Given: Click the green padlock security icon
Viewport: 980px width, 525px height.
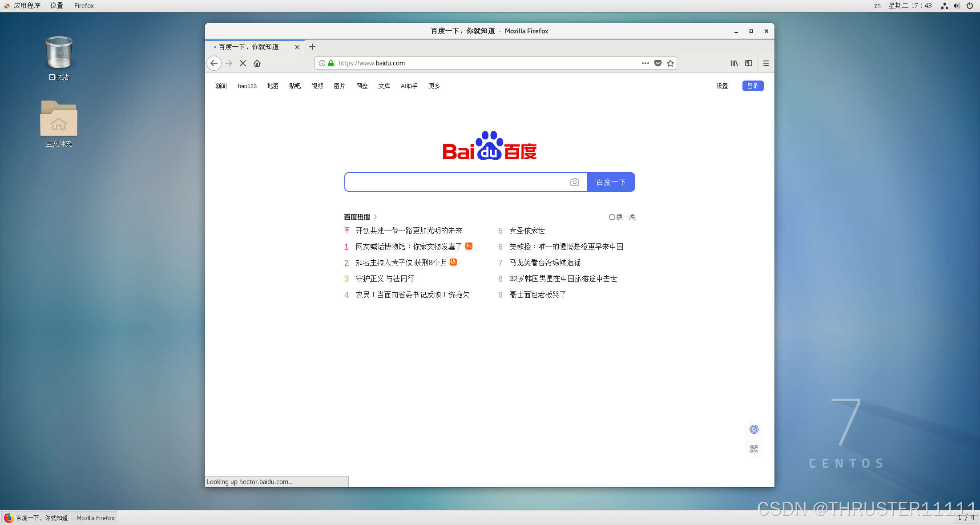Looking at the screenshot, I should pyautogui.click(x=331, y=63).
